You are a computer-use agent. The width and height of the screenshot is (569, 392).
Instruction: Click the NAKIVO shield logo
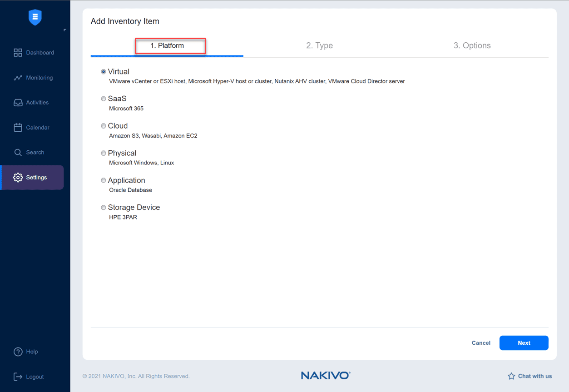[35, 17]
